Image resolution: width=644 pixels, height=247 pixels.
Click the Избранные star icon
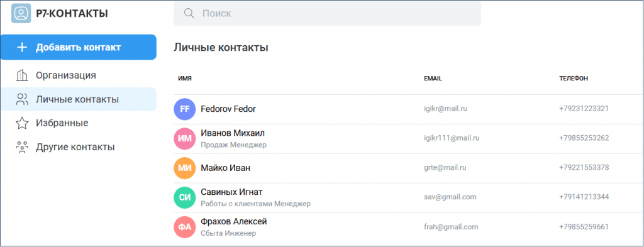(21, 123)
